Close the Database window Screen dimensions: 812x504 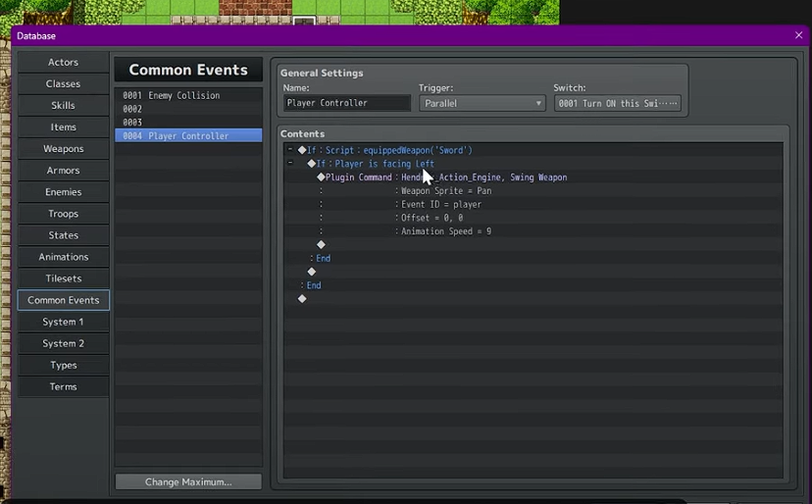coord(798,35)
